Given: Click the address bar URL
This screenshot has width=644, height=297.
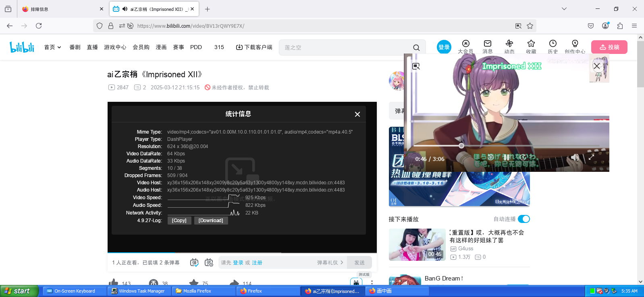Looking at the screenshot, I should (191, 26).
